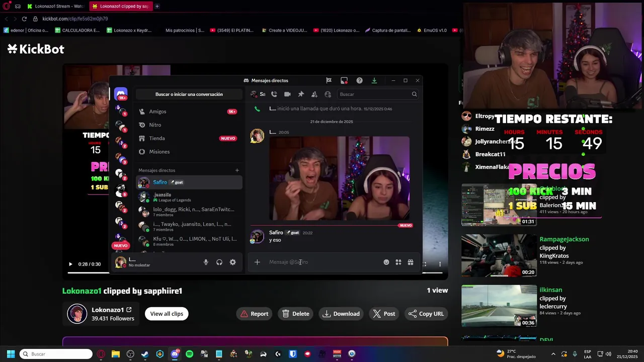The height and width of the screenshot is (362, 644).
Task: Report this clip
Action: pyautogui.click(x=254, y=314)
